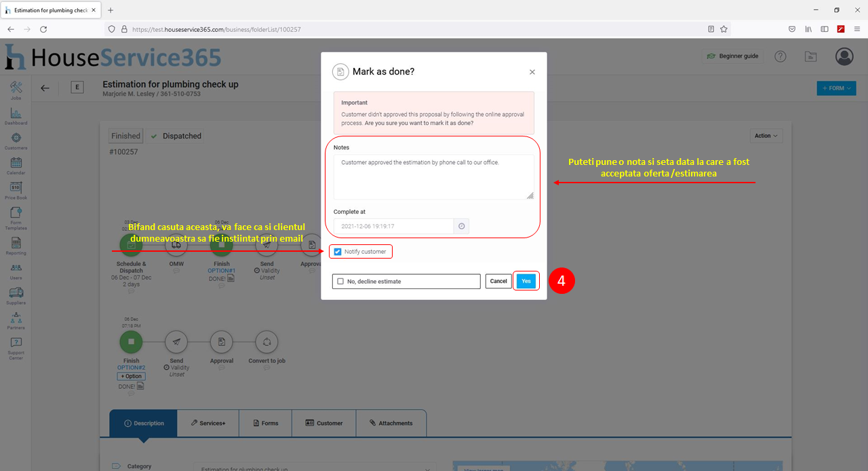Click the OPTION#2 Approval step circle
Image resolution: width=868 pixels, height=471 pixels.
pos(222,341)
